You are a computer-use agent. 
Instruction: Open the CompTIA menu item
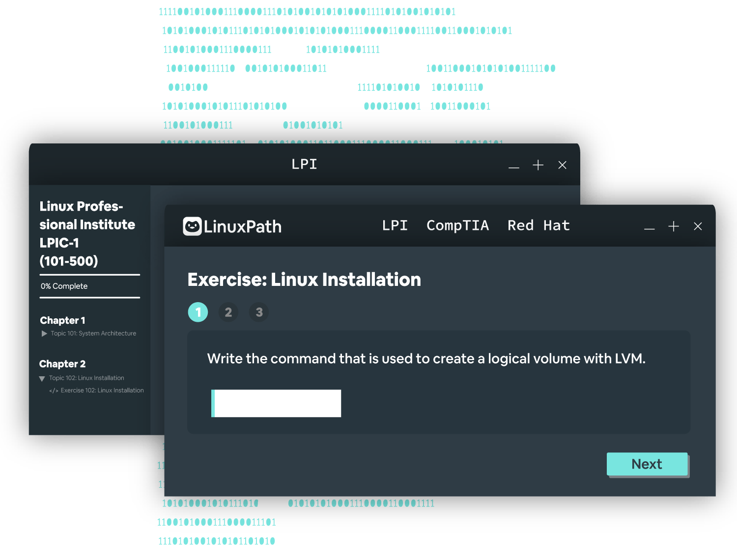pos(457,225)
